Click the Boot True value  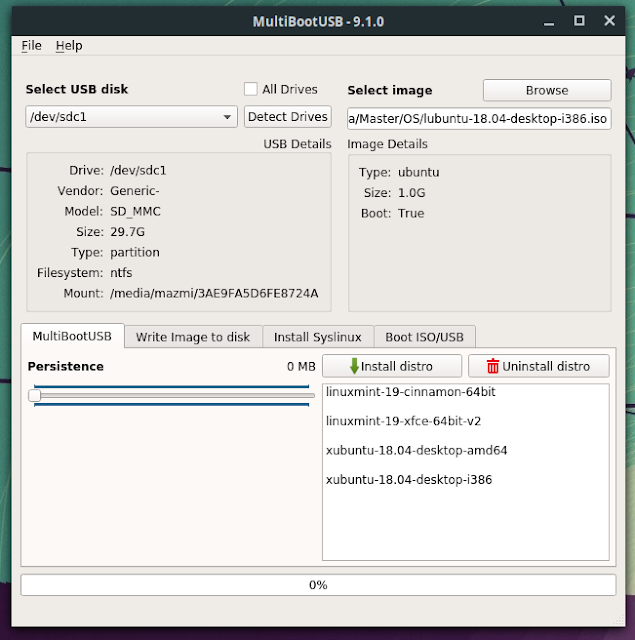[x=411, y=213]
